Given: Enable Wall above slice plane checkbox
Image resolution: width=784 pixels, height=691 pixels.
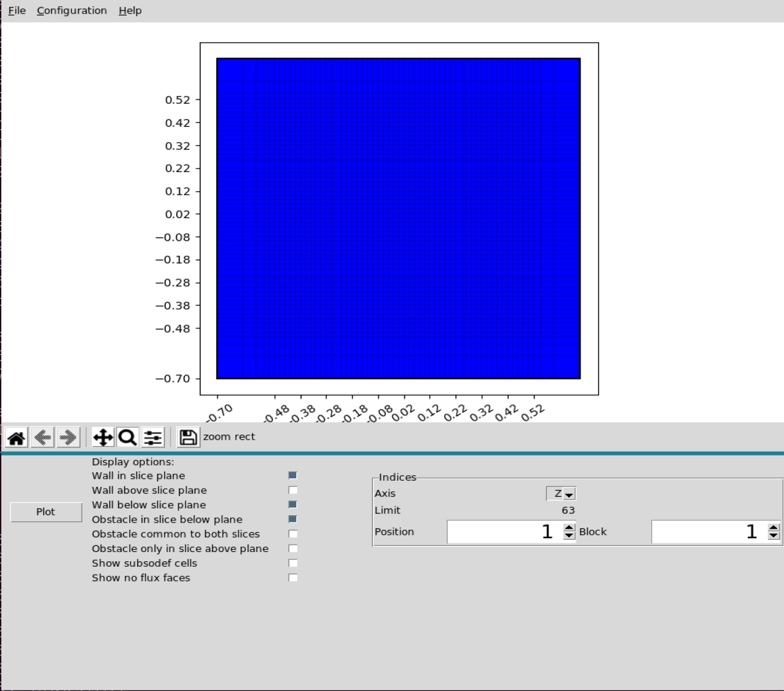Looking at the screenshot, I should tap(293, 490).
